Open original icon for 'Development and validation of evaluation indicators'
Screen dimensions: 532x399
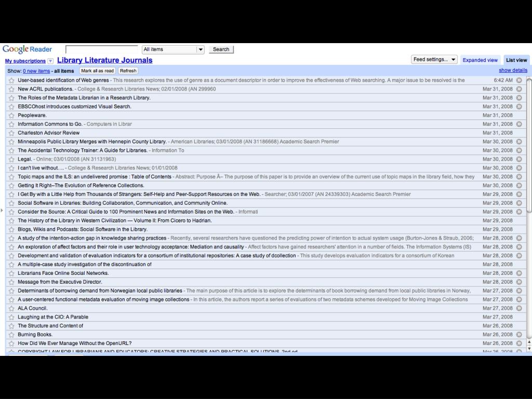(519, 256)
